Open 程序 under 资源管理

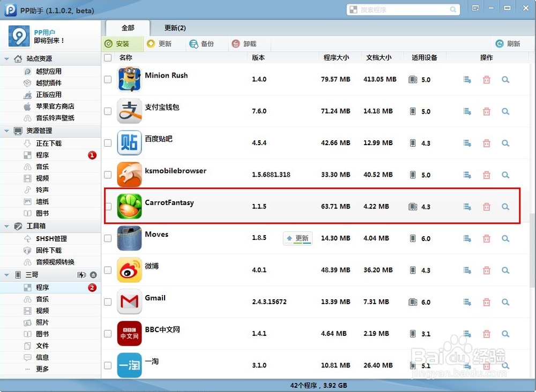point(42,155)
